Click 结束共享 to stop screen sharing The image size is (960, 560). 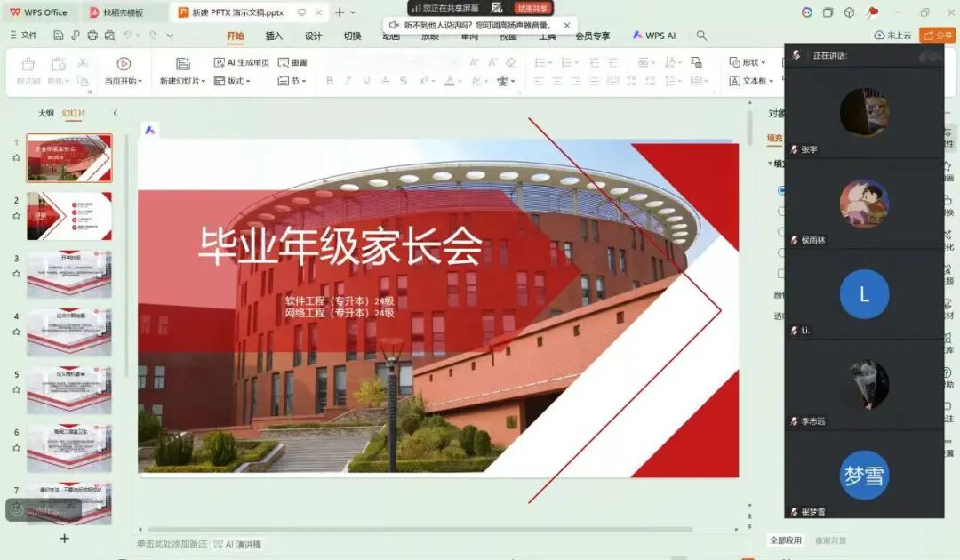(532, 8)
